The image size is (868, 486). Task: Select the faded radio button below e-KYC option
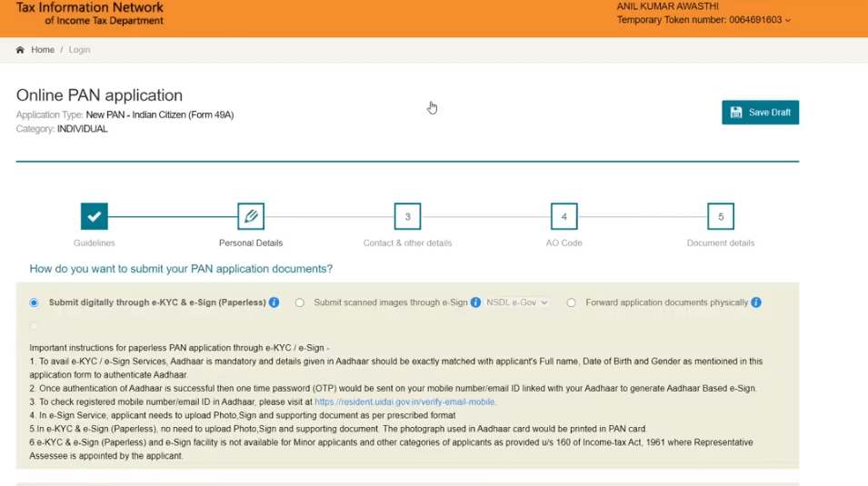(34, 326)
